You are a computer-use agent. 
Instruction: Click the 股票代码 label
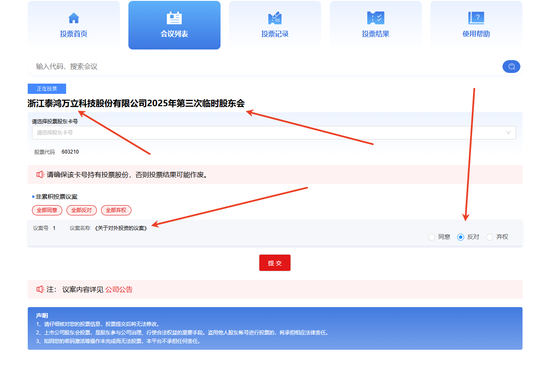tap(45, 152)
